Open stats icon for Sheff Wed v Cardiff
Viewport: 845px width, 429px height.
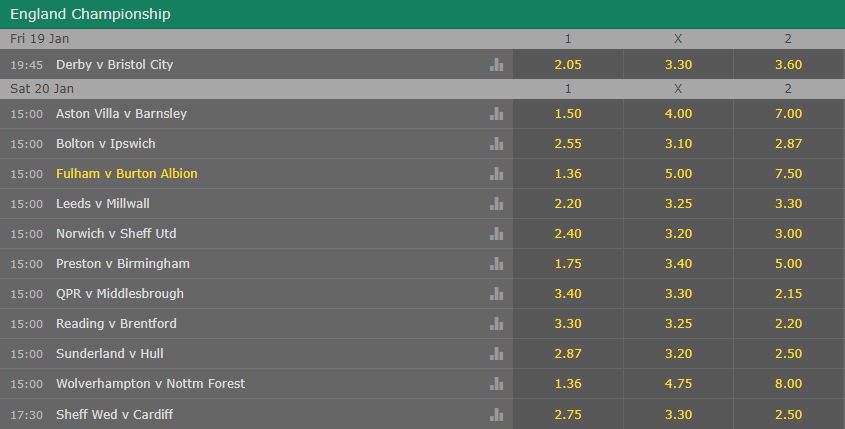[x=497, y=414]
